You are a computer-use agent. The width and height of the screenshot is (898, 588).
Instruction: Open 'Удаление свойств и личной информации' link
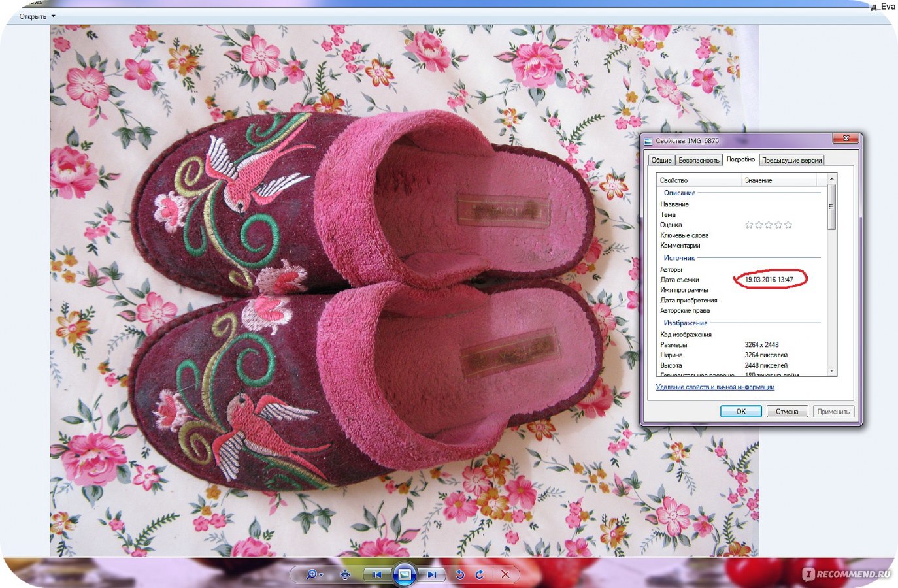[x=715, y=387]
